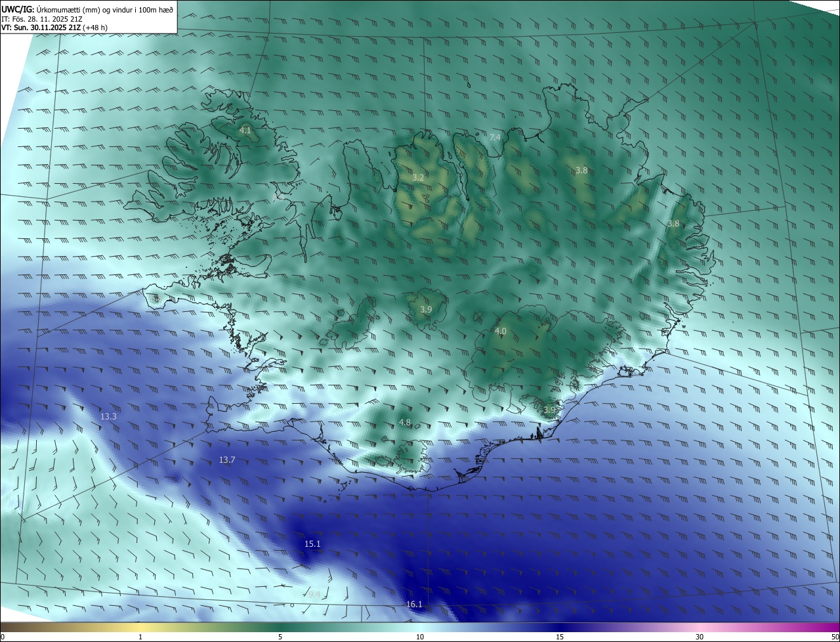The image size is (840, 642).
Task: Click the 1 tick on the color scale
Action: (140, 637)
